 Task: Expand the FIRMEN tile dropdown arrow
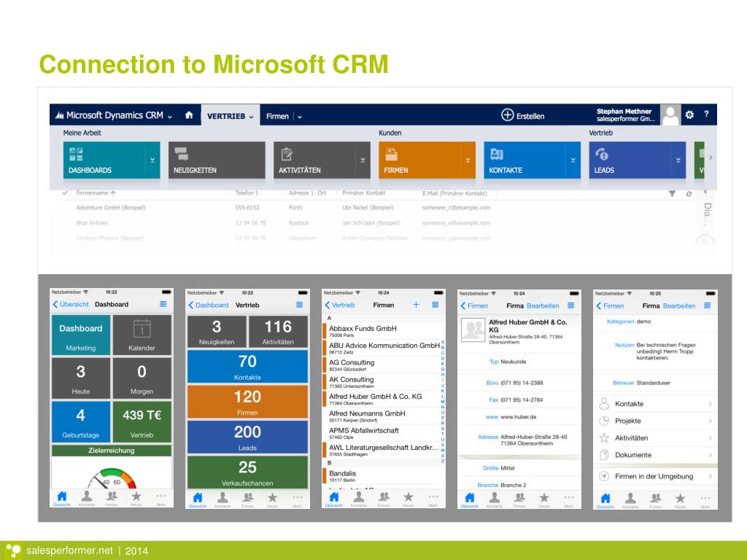(x=468, y=160)
